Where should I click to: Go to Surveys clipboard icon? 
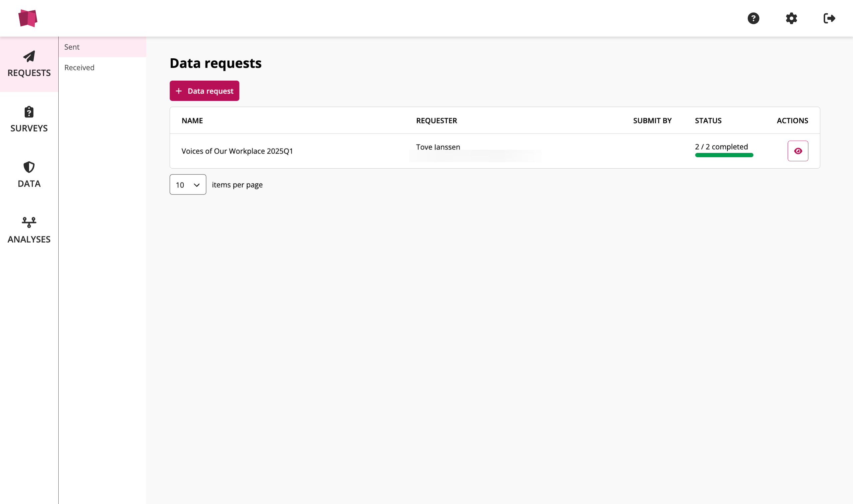(29, 112)
